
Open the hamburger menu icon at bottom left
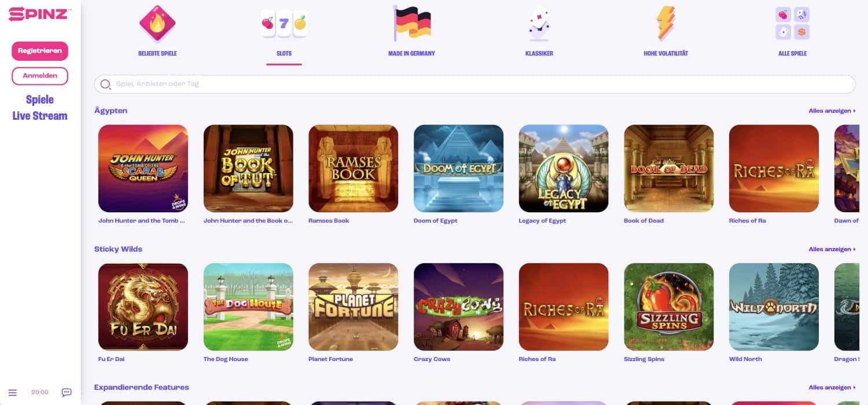13,392
